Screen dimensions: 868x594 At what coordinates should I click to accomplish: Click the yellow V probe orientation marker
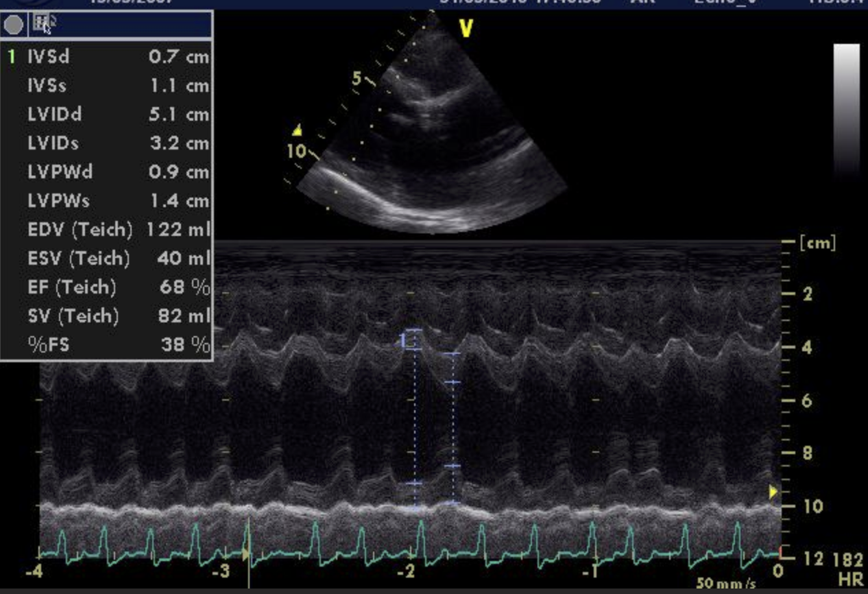466,28
